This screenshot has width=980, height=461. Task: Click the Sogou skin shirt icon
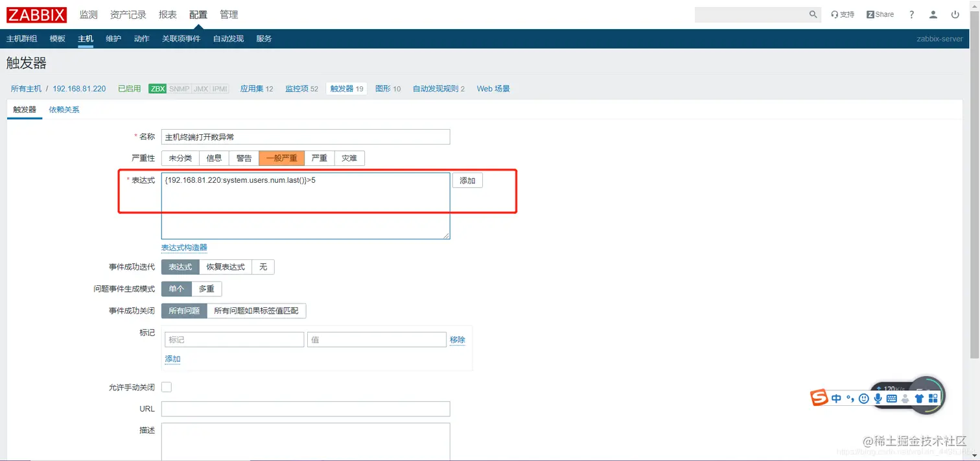click(919, 399)
